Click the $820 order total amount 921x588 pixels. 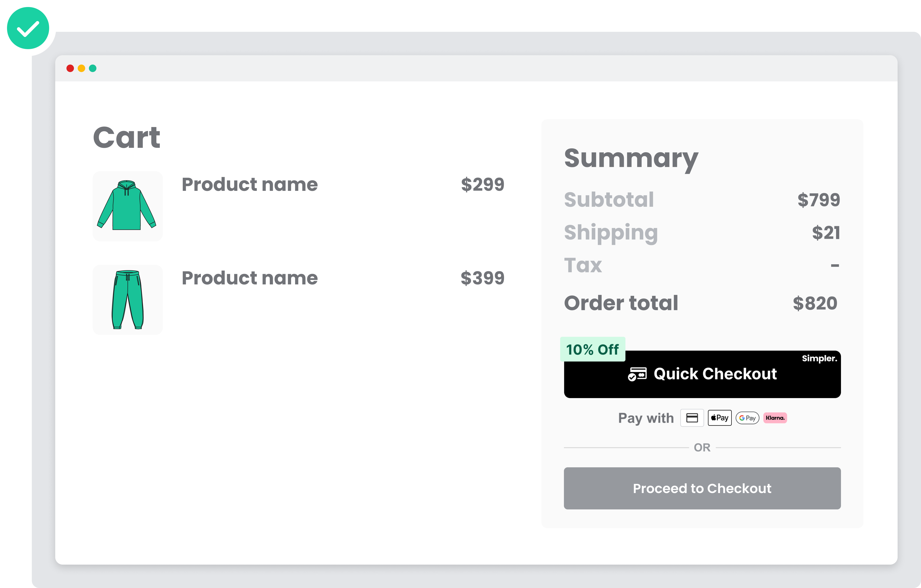[x=815, y=304]
